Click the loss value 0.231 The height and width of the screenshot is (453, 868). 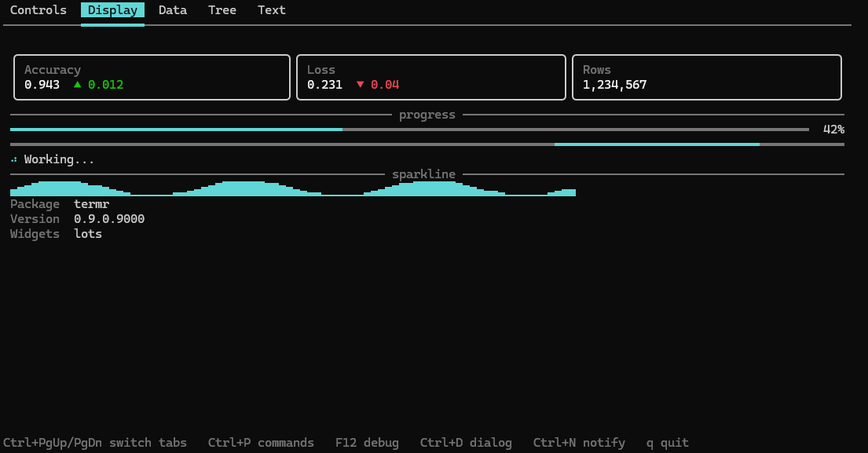coord(324,85)
